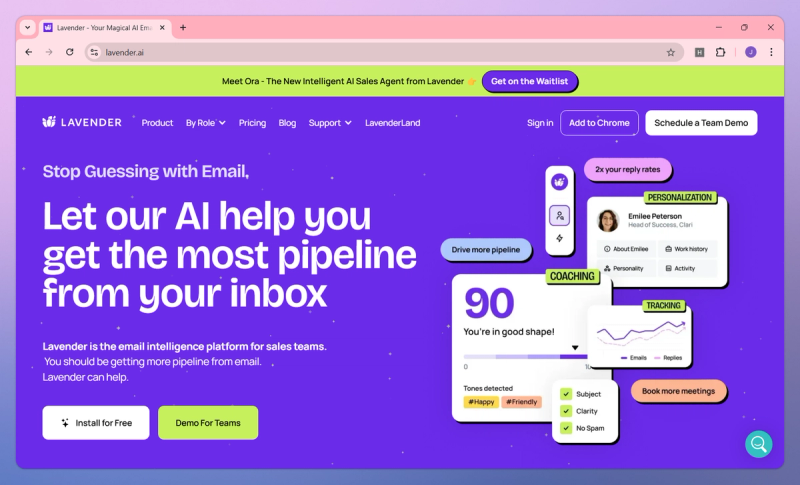
Task: Restore down the browser window
Action: click(x=744, y=28)
